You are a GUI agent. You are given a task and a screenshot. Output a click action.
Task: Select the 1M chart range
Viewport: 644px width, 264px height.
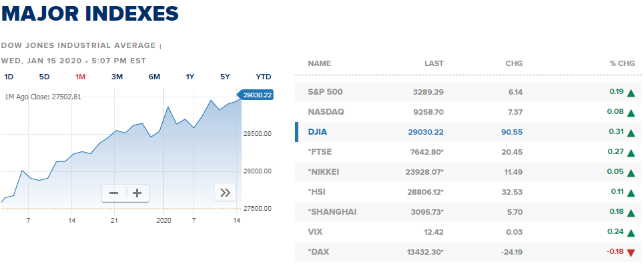[80, 77]
